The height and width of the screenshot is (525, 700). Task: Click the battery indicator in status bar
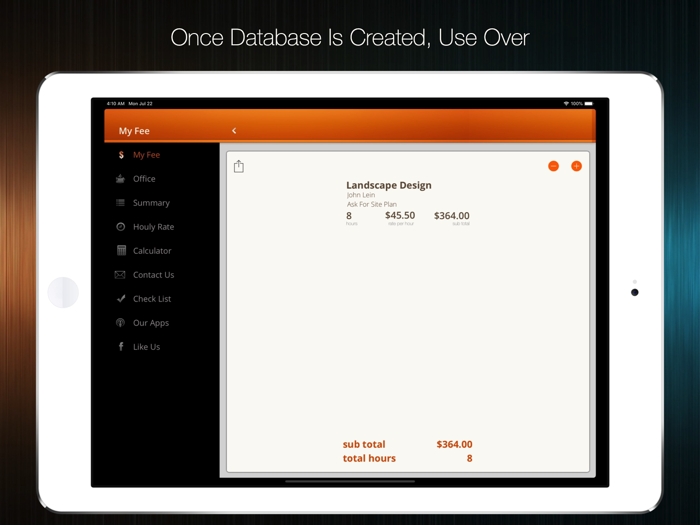pos(589,104)
